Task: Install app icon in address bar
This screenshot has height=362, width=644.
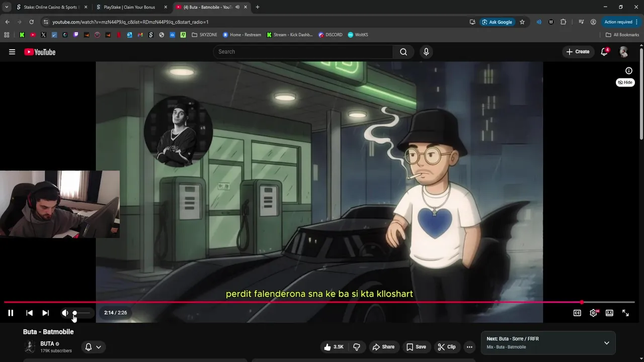Action: pyautogui.click(x=472, y=22)
